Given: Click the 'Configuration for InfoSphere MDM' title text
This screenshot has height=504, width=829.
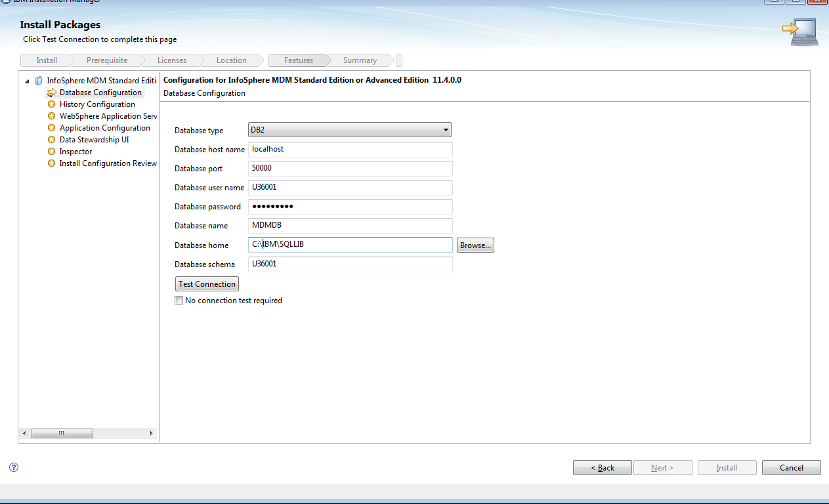Looking at the screenshot, I should tap(312, 80).
